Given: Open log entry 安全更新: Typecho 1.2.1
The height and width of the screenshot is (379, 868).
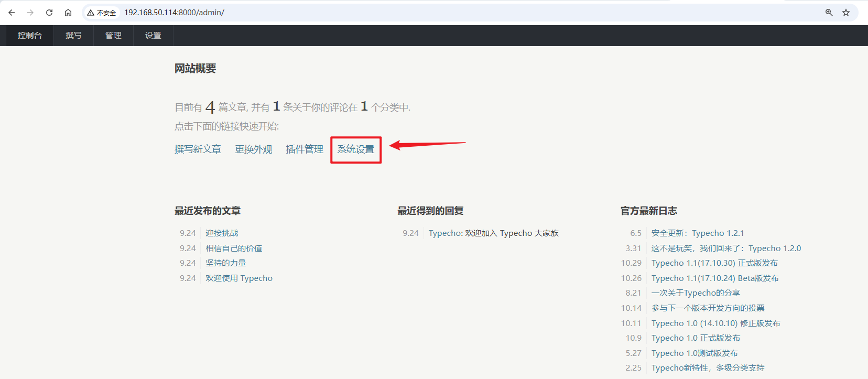Looking at the screenshot, I should [698, 233].
